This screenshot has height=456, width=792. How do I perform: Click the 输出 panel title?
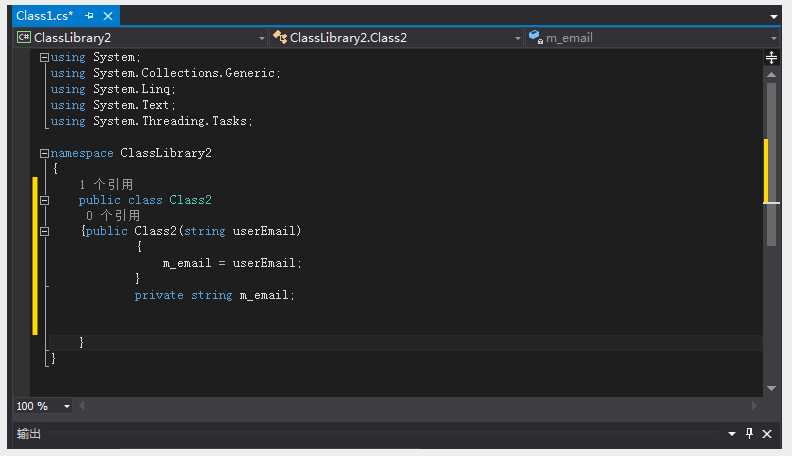28,434
